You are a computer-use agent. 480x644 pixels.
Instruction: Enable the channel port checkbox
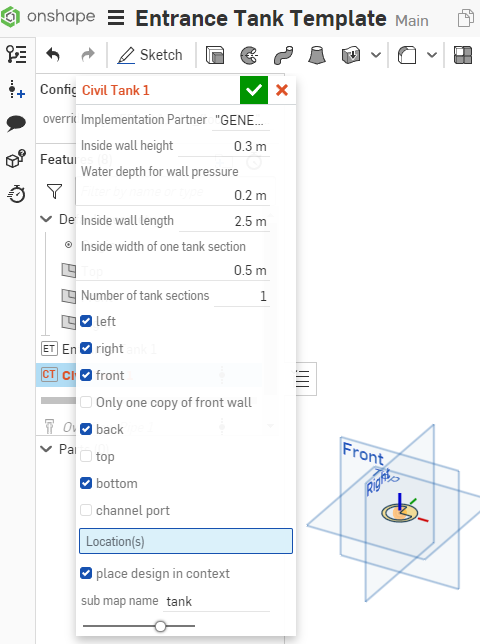tap(86, 510)
